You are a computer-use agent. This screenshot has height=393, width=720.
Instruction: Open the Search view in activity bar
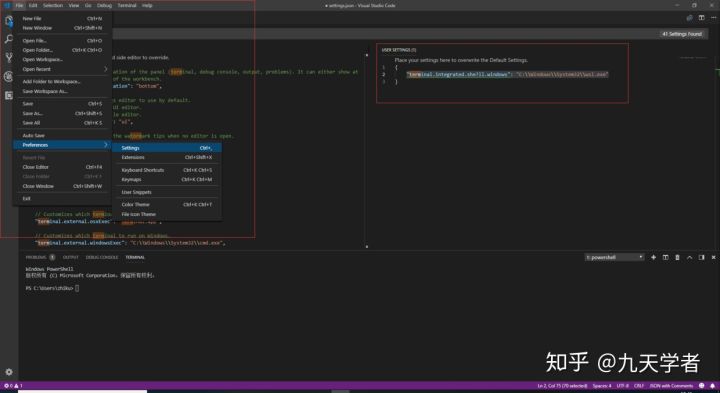(x=9, y=39)
